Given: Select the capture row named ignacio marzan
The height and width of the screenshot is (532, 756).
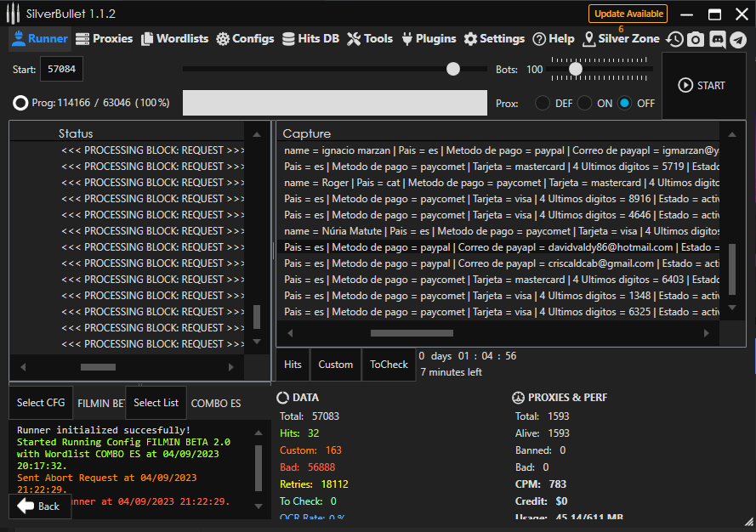Looking at the screenshot, I should coord(498,150).
